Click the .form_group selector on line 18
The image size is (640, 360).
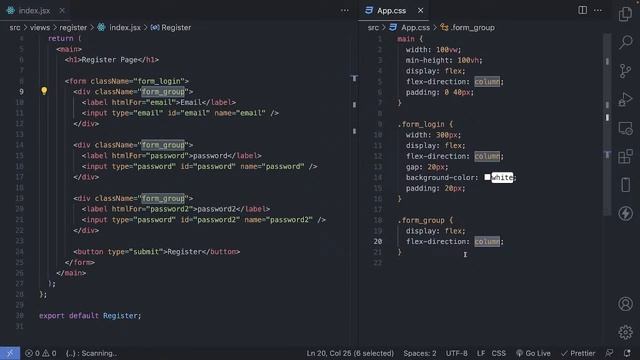[421, 220]
